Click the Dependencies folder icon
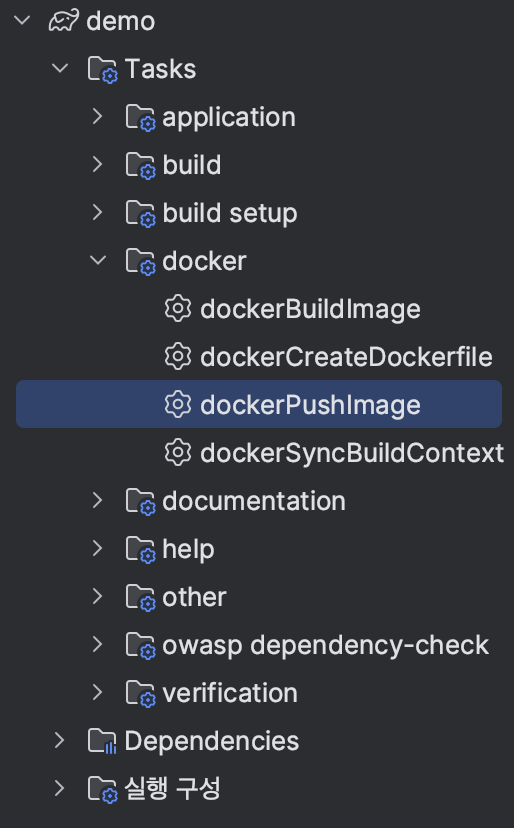This screenshot has height=828, width=514. (102, 741)
